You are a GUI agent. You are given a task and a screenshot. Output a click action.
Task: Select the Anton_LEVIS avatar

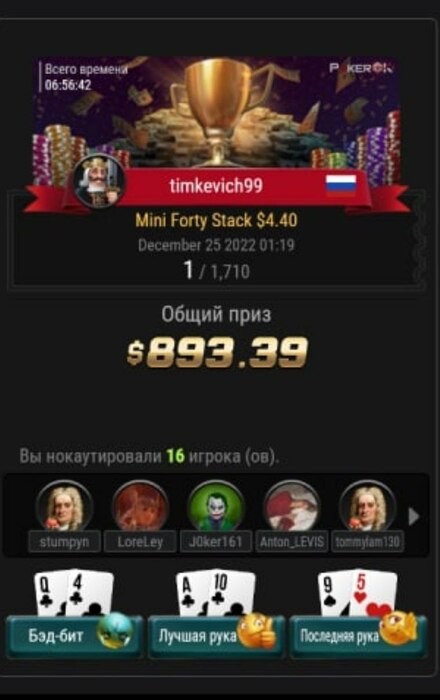292,506
